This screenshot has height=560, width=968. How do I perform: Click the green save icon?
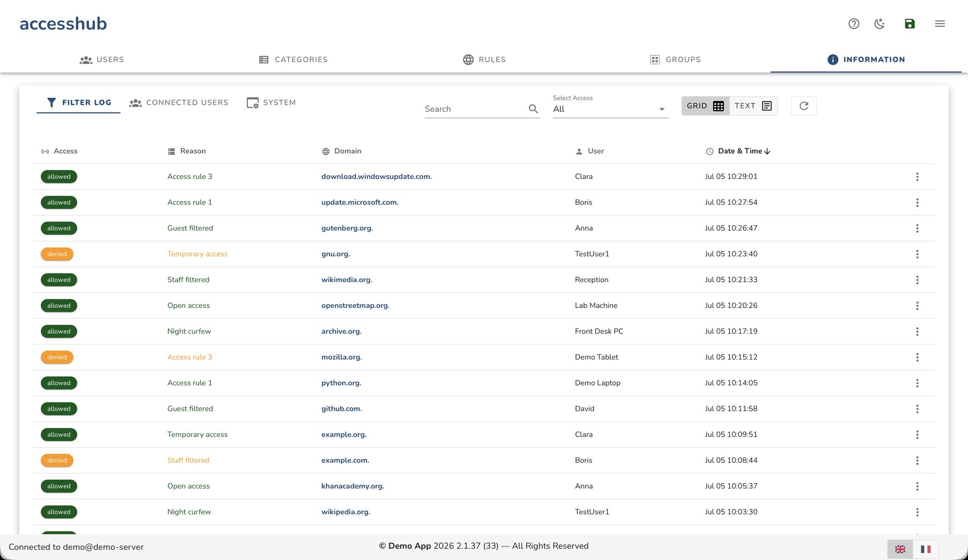[910, 24]
